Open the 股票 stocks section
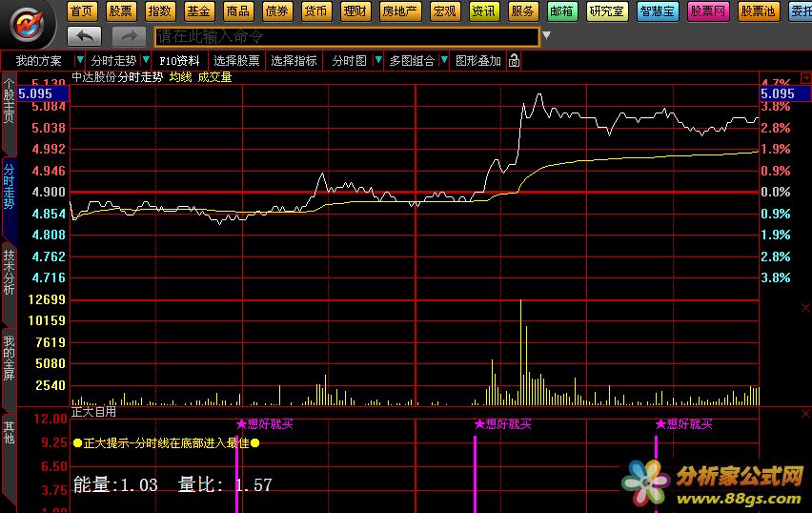Screen dimensions: 812x513 (x=120, y=11)
